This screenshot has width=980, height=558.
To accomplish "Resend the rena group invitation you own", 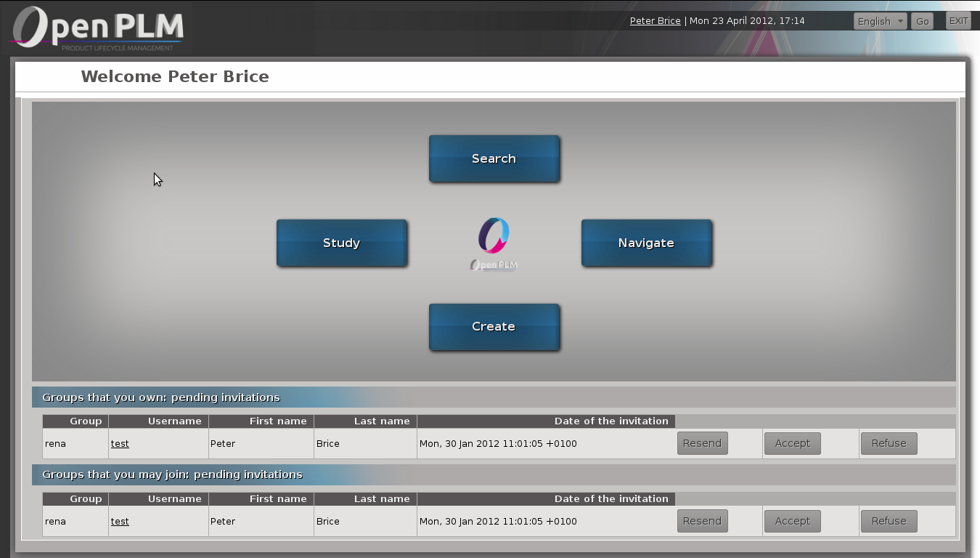I will (x=702, y=443).
